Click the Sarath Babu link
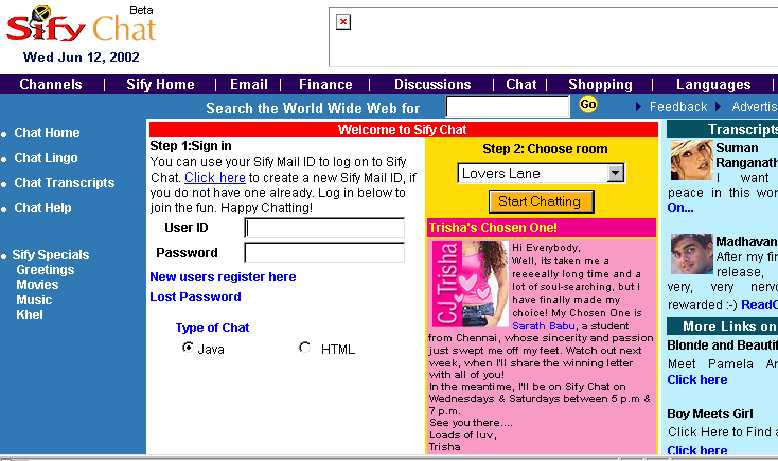Screen dimensions: 778x461 [x=543, y=326]
